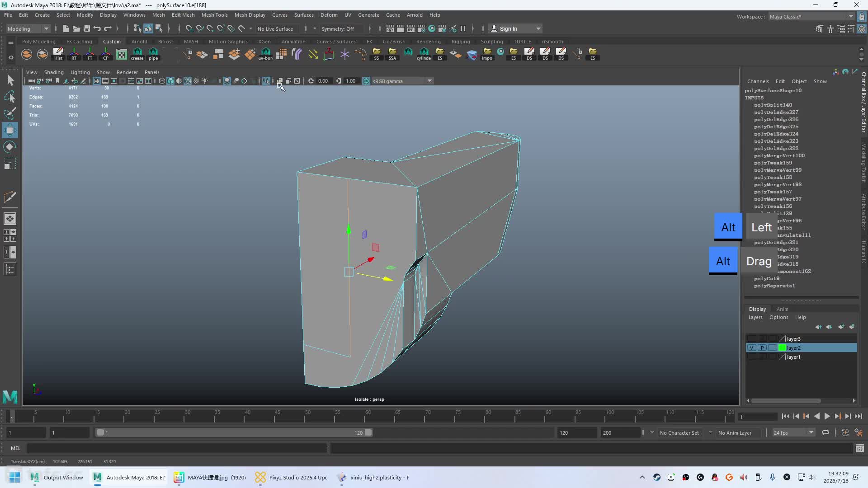This screenshot has height=488, width=868.
Task: Open the 24 fps frame rate dropdown
Action: pyautogui.click(x=793, y=433)
